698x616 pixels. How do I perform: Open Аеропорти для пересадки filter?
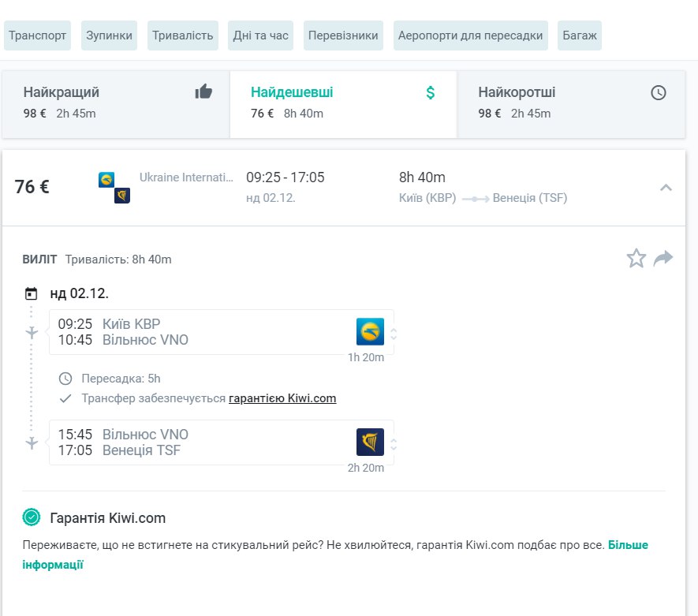coord(471,35)
